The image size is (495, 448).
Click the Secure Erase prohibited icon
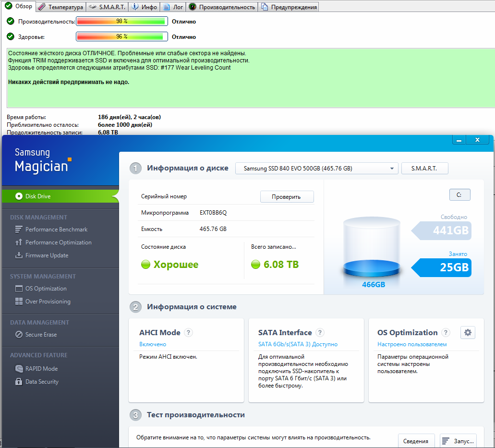click(x=19, y=335)
